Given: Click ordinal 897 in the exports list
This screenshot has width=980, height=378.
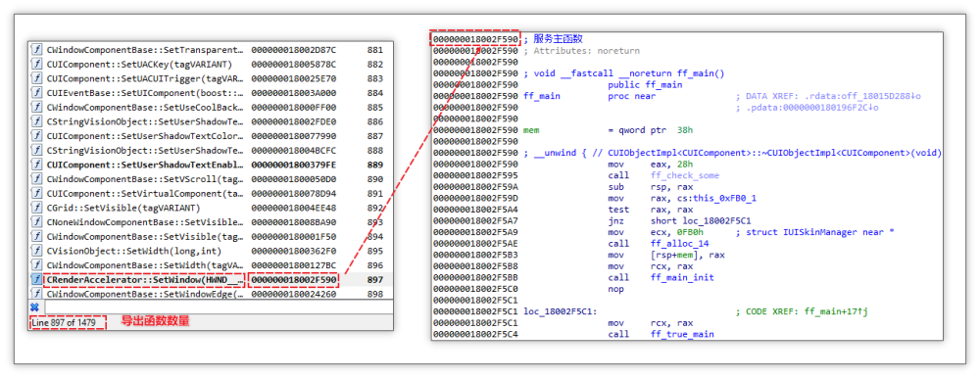Looking at the screenshot, I should tap(375, 279).
